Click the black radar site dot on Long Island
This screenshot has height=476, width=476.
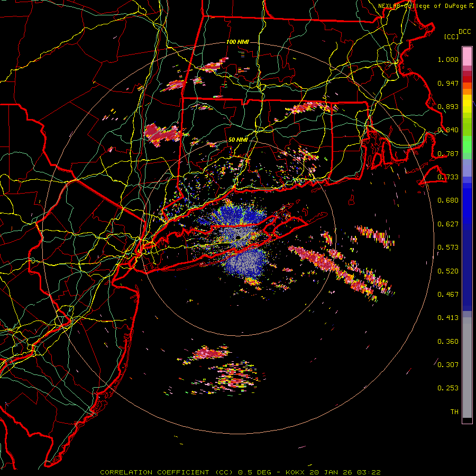click(x=238, y=237)
